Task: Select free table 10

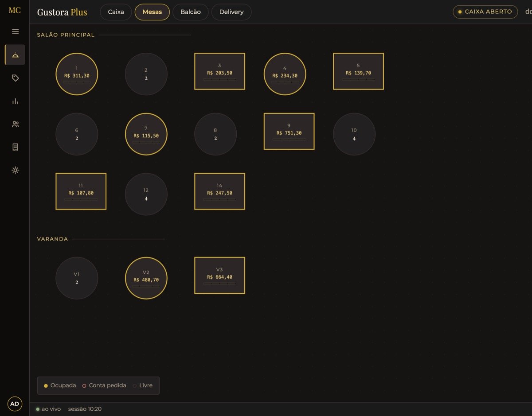Action: point(354,134)
